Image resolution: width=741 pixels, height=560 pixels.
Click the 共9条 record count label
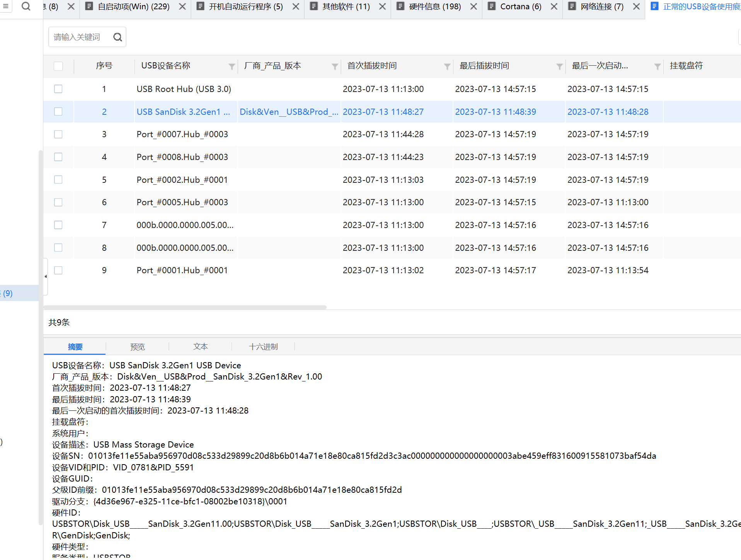[x=59, y=322]
